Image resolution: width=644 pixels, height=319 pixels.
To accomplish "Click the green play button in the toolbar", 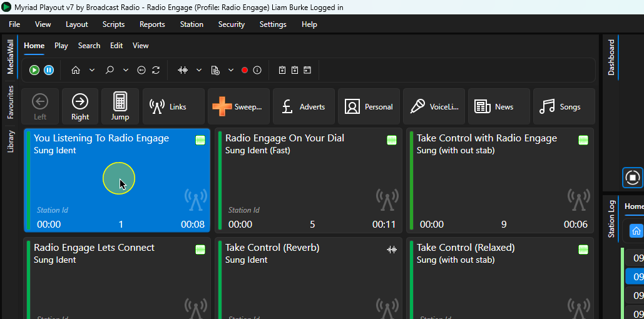I will point(34,70).
